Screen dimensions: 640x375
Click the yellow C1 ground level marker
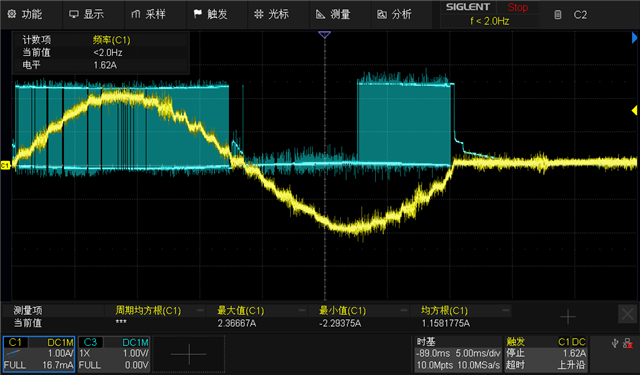(5, 165)
